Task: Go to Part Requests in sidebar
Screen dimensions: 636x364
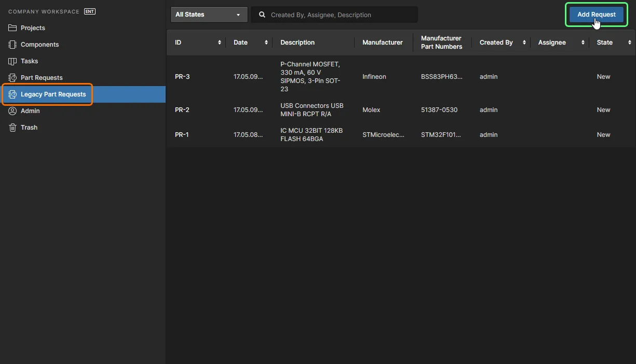Action: 42,78
